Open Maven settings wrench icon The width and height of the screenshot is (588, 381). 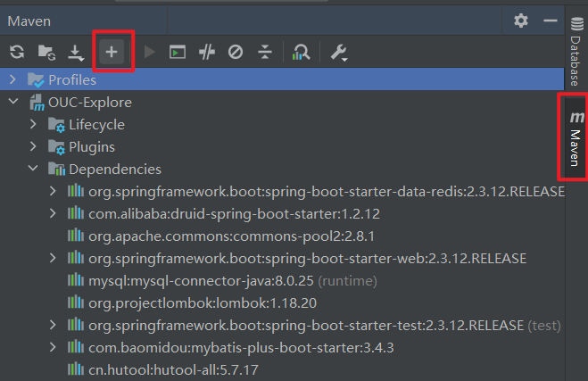(339, 53)
